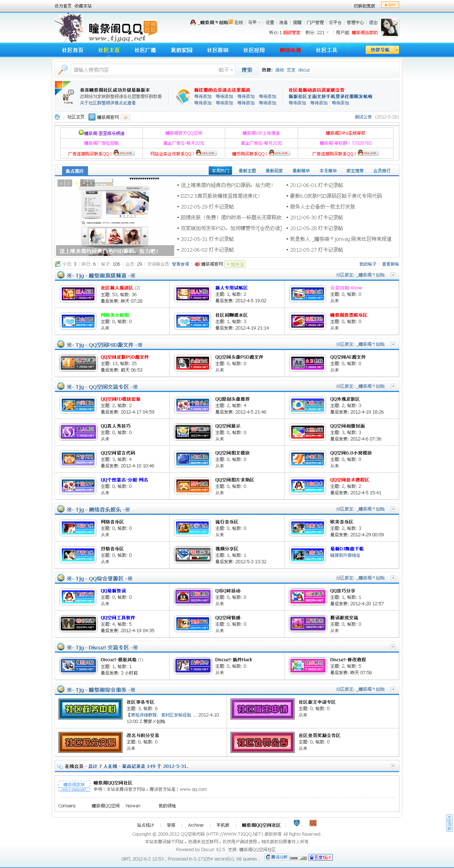Image resolution: width=454 pixels, height=868 pixels.
Task: Click 切换到宽版 link
Action: [x=364, y=6]
